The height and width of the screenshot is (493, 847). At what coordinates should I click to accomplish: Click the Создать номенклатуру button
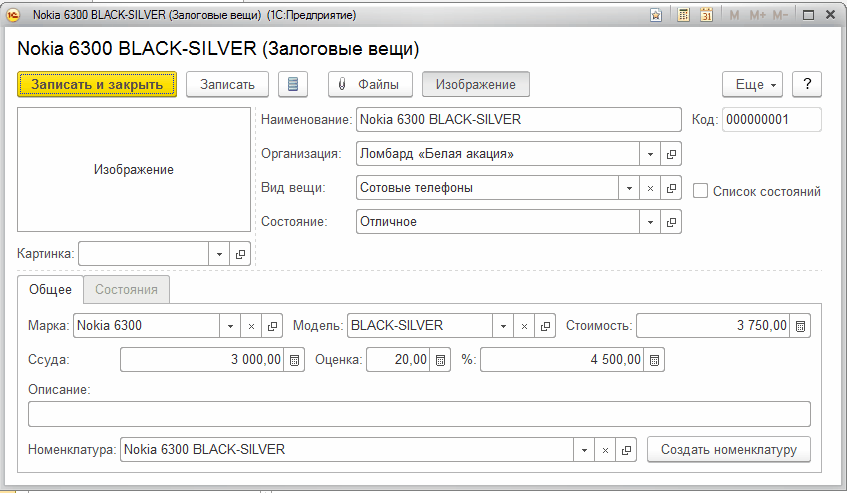729,450
